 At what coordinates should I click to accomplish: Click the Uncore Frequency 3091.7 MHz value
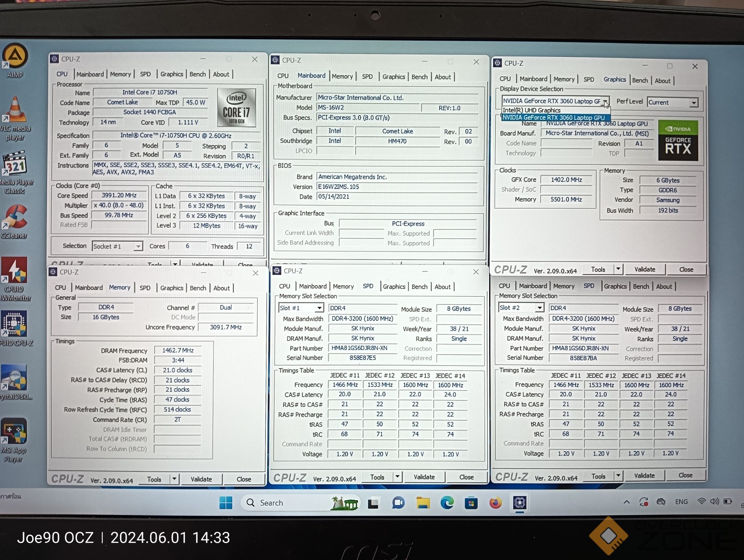click(x=226, y=328)
